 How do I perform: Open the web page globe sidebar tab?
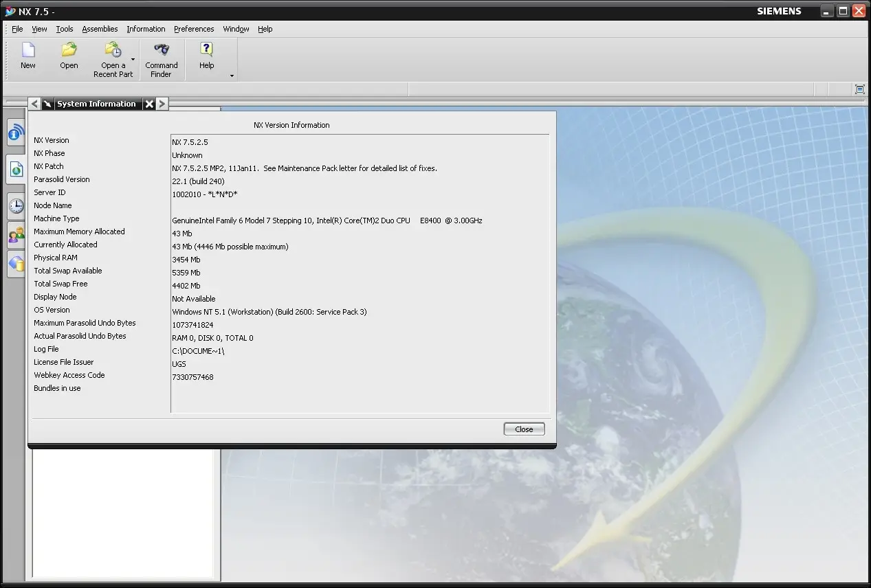(16, 169)
